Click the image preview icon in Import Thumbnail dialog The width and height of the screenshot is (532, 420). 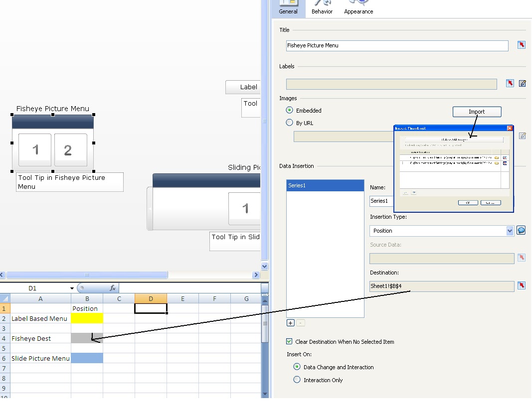coord(505,158)
